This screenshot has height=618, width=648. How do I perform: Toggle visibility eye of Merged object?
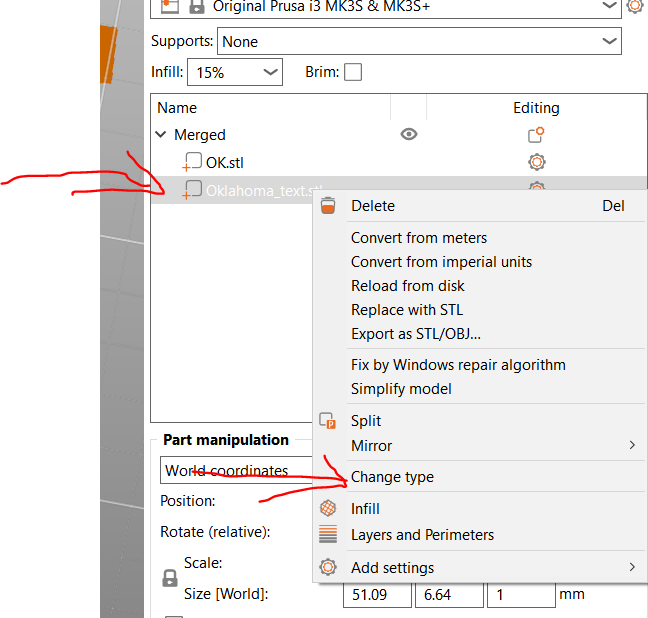click(409, 134)
